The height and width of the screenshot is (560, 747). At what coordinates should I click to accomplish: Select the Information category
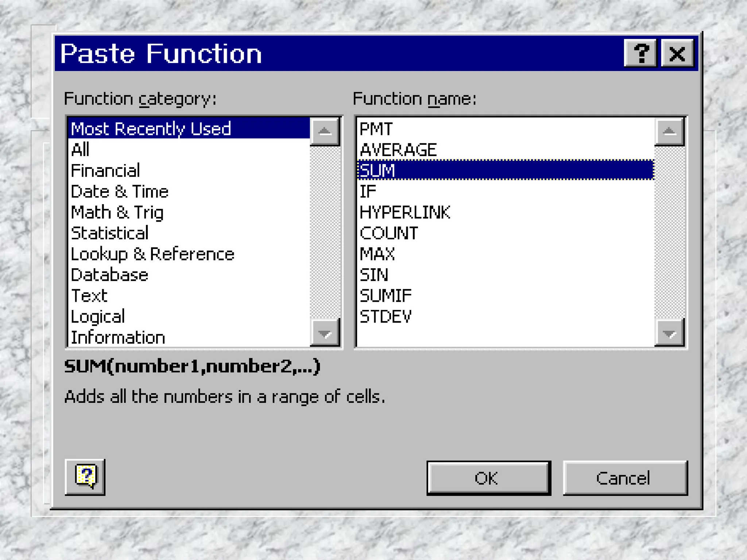[x=118, y=338]
